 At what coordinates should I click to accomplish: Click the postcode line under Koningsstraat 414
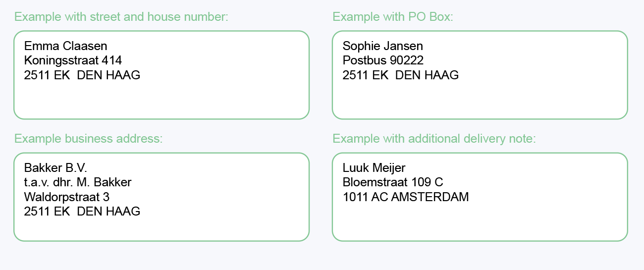pyautogui.click(x=82, y=75)
